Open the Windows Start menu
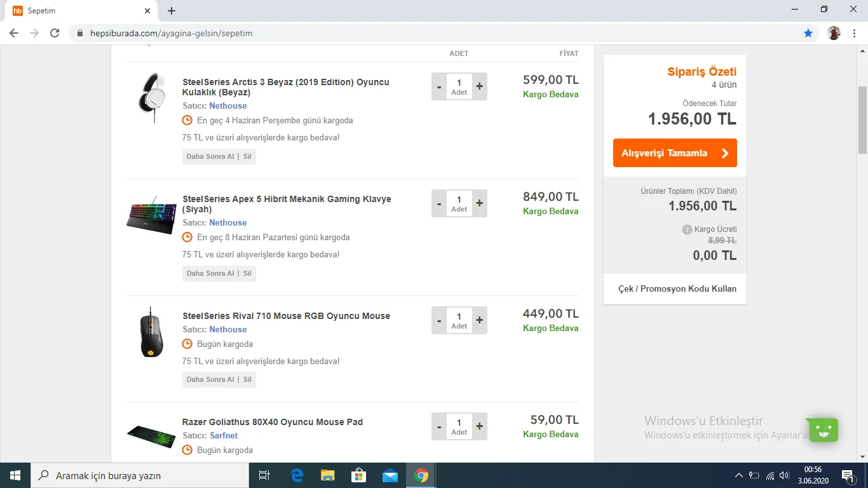868x488 pixels. point(15,475)
